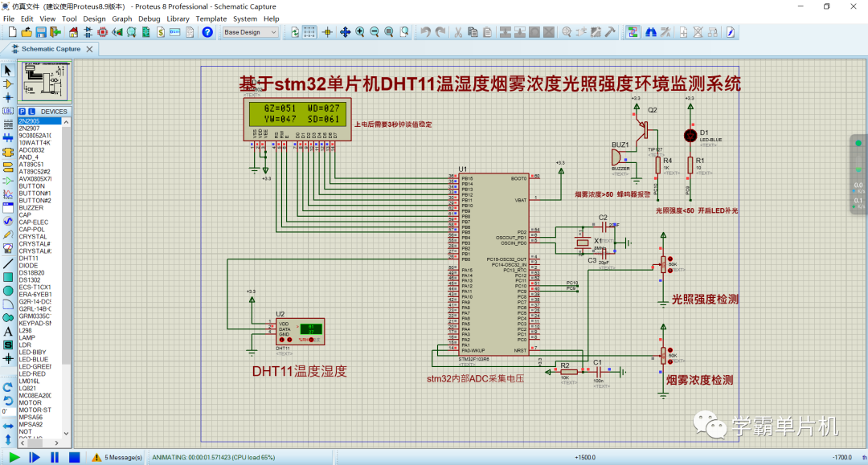868x465 pixels.
Task: Click the New Project icon
Action: [x=12, y=33]
